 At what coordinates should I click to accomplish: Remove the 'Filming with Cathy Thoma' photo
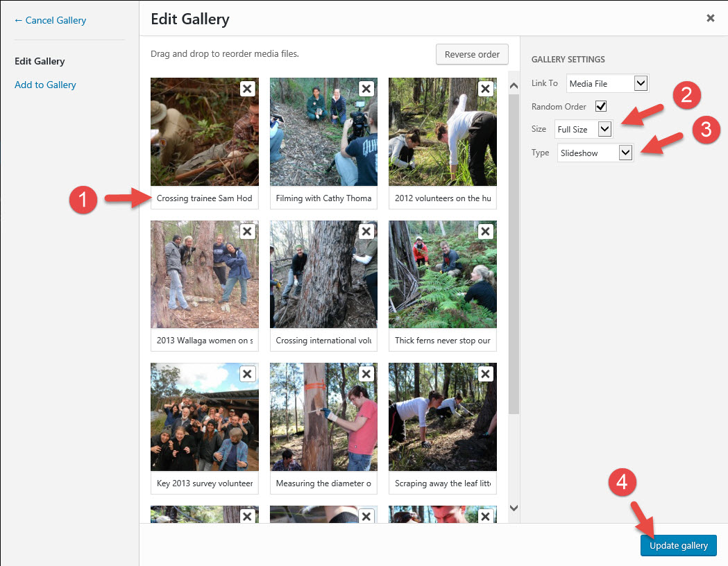coord(366,88)
